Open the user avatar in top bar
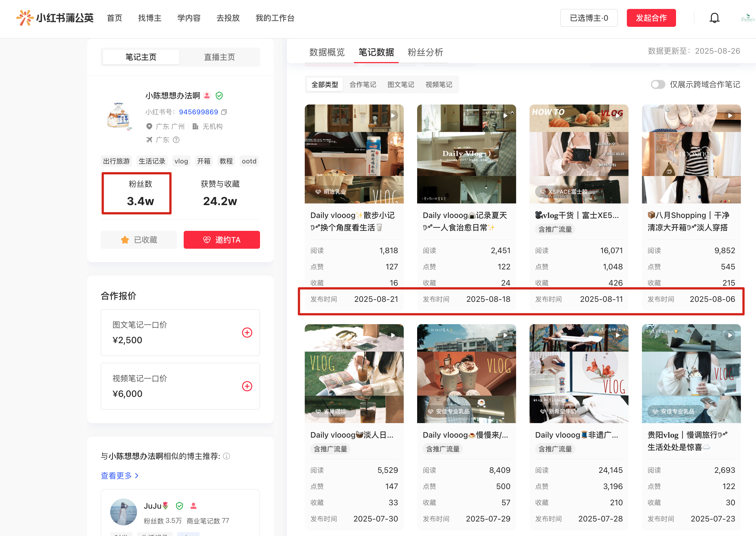 [x=748, y=18]
